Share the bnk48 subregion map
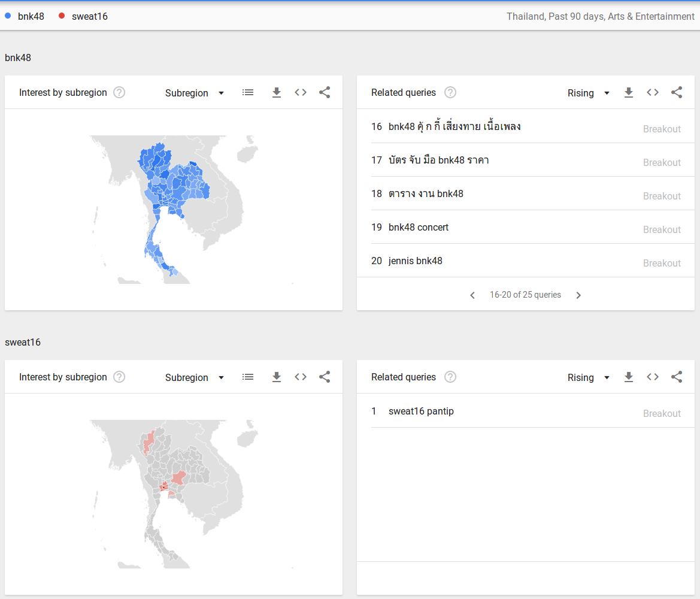 [325, 92]
